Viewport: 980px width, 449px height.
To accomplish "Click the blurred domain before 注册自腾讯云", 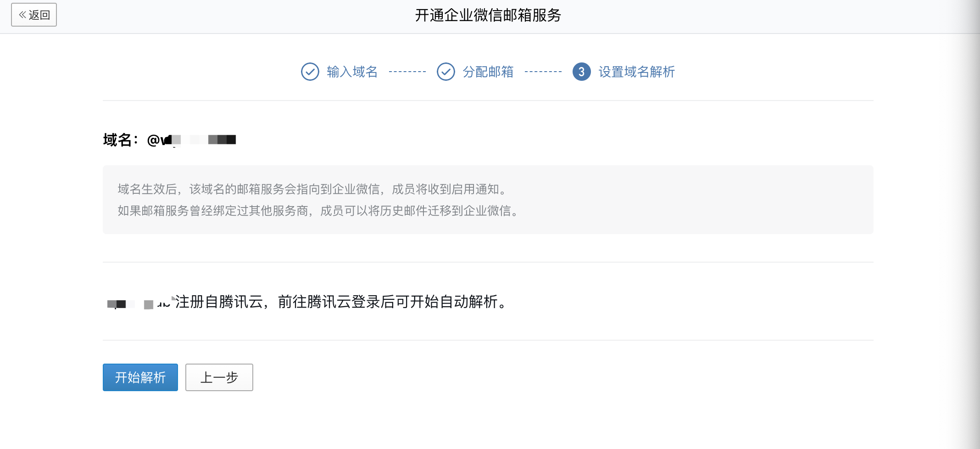I will [x=139, y=303].
